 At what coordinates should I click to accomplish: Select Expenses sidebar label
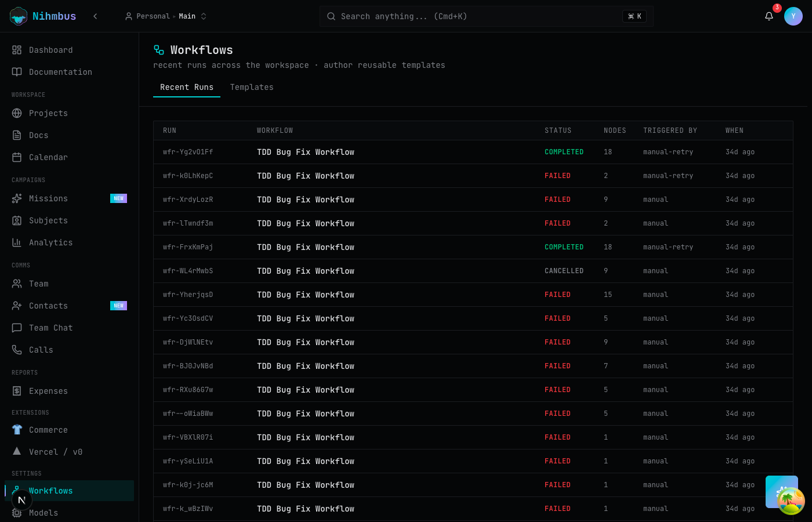[x=49, y=391]
